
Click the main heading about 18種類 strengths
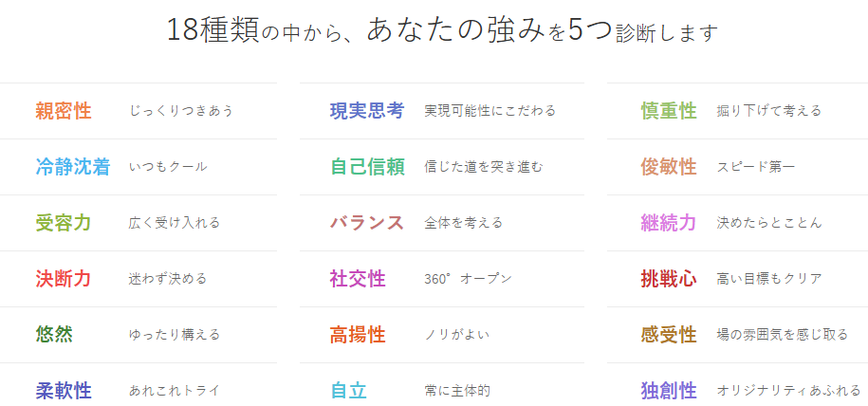pyautogui.click(x=441, y=30)
